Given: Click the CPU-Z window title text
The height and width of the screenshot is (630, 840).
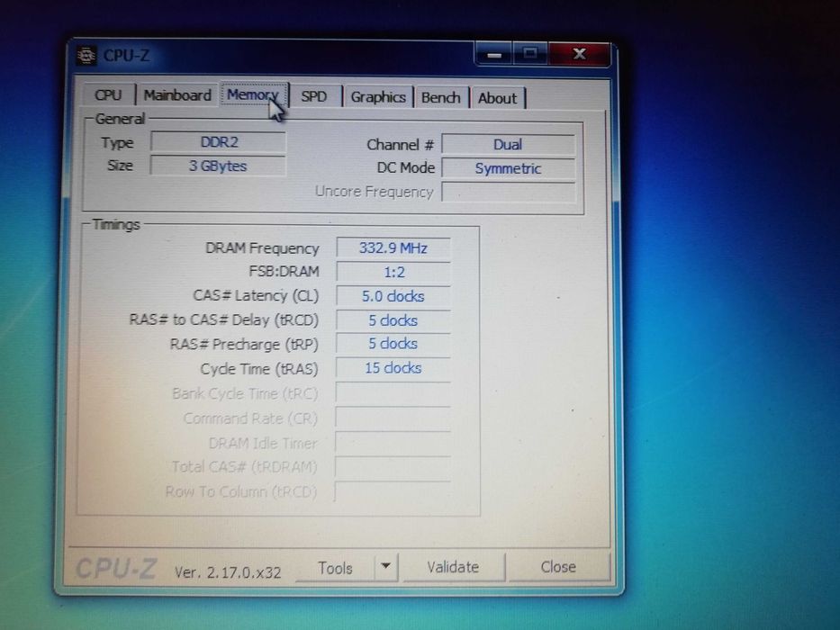Looking at the screenshot, I should 126,56.
